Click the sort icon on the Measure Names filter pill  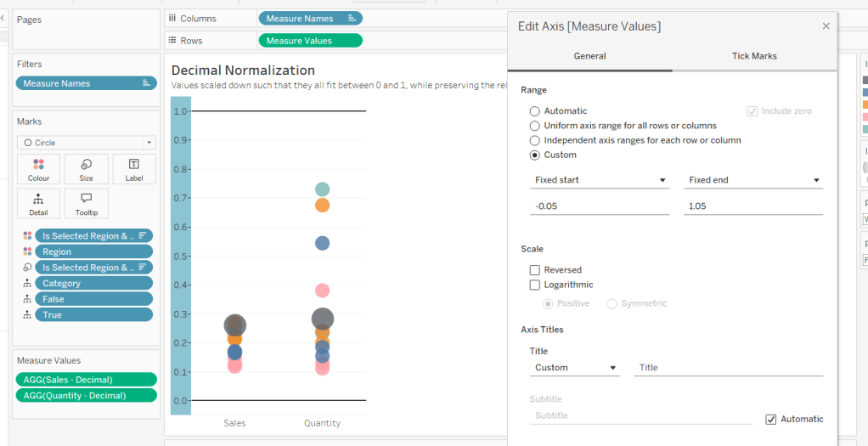pos(146,83)
